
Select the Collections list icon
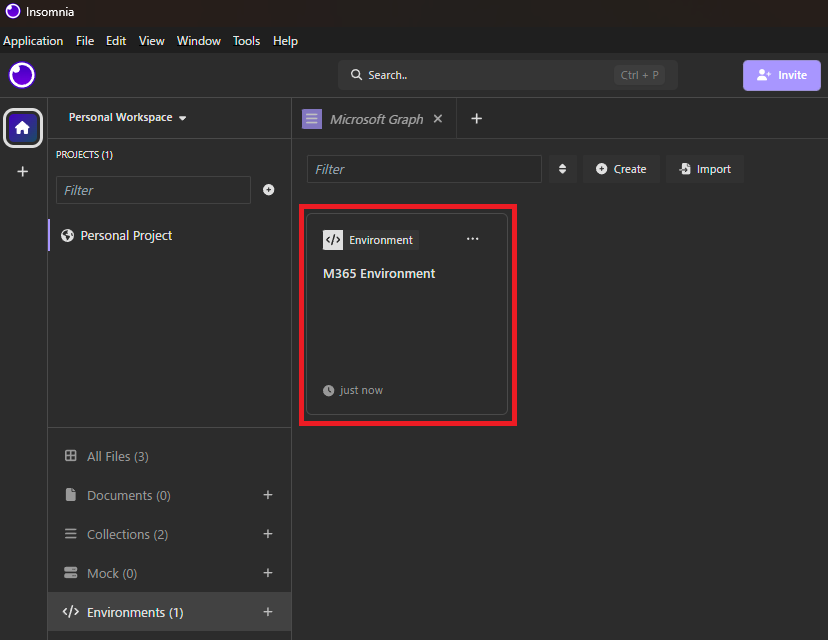[x=71, y=534]
